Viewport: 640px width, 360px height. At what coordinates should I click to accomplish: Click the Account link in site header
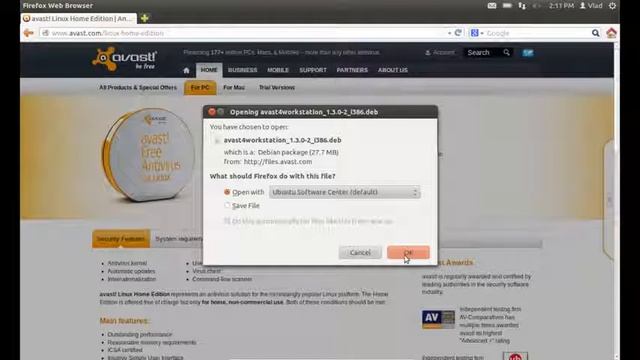pos(440,52)
